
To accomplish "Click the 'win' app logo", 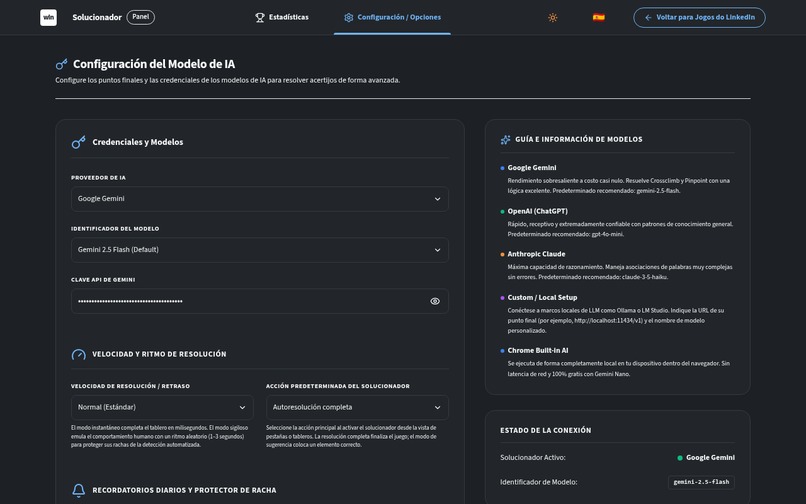I will click(x=48, y=17).
